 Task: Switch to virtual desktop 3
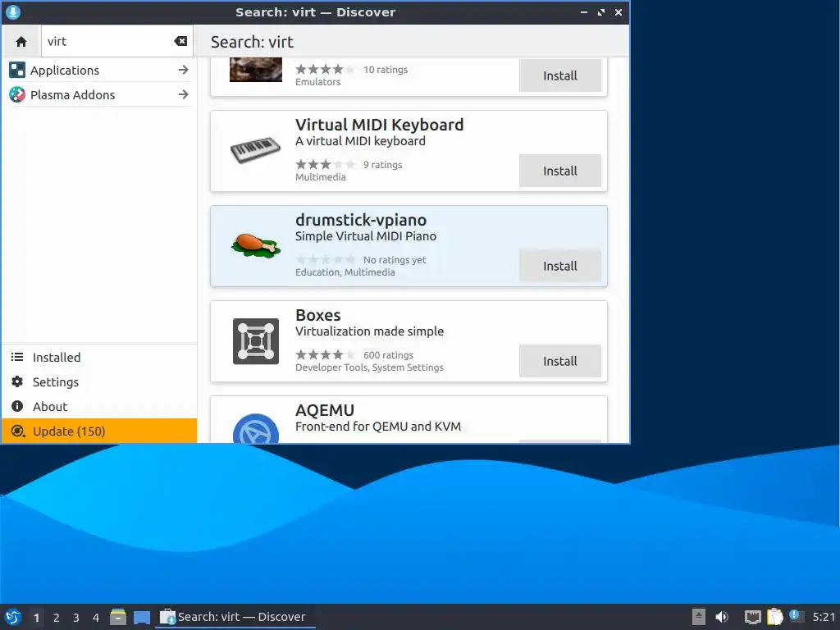(76, 618)
